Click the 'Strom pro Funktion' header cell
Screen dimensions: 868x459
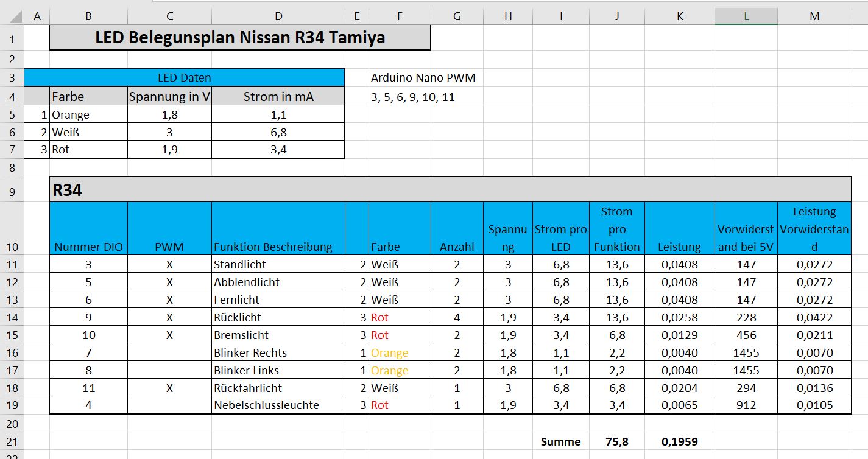point(617,228)
